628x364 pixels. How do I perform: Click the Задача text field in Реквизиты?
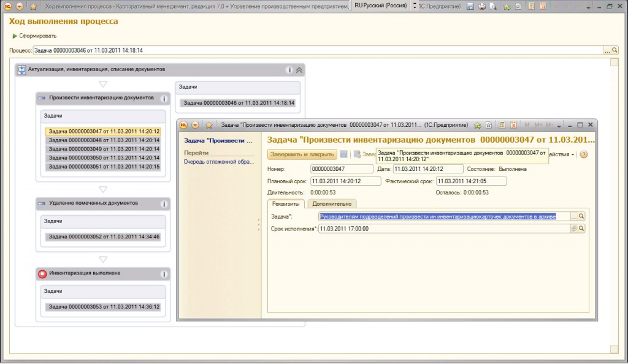(x=445, y=216)
